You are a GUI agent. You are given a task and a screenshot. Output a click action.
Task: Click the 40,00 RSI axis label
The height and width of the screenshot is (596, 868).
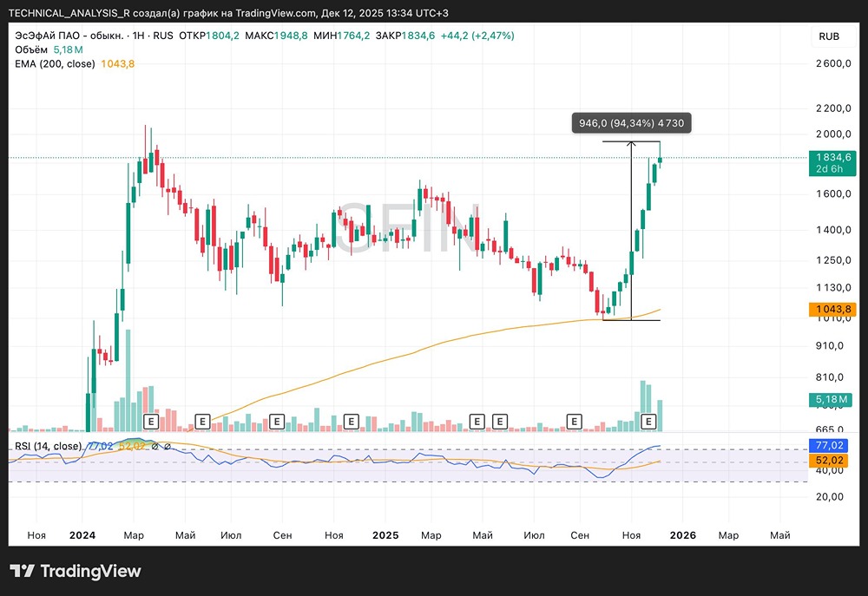829,470
